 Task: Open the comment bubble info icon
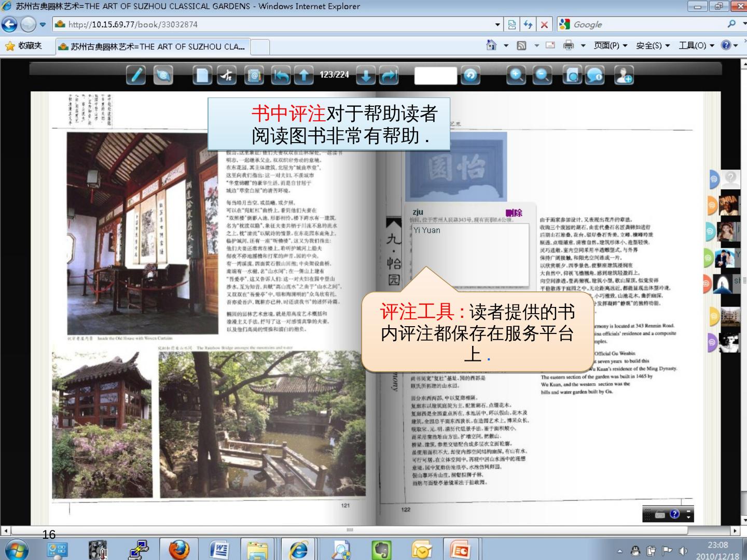coord(595,75)
